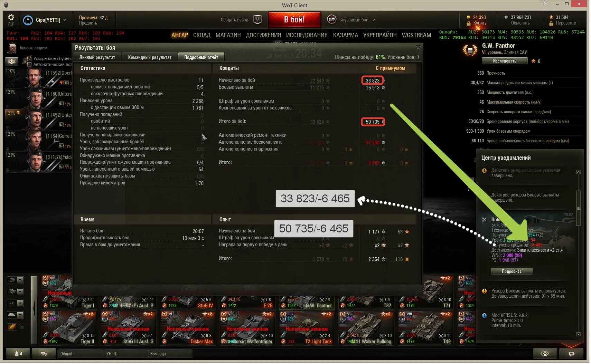Select crew member [1|84]Gefreit
This screenshot has height=364, width=591.
(x=38, y=141)
